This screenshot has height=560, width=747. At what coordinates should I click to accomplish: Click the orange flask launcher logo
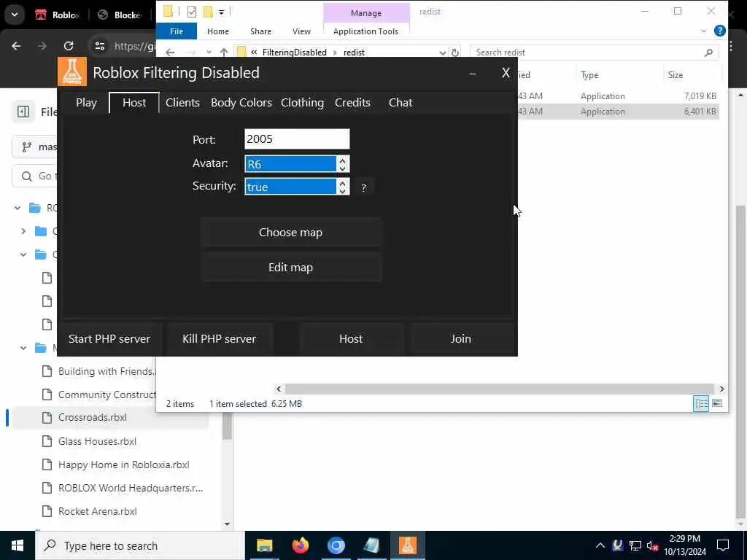pos(72,72)
